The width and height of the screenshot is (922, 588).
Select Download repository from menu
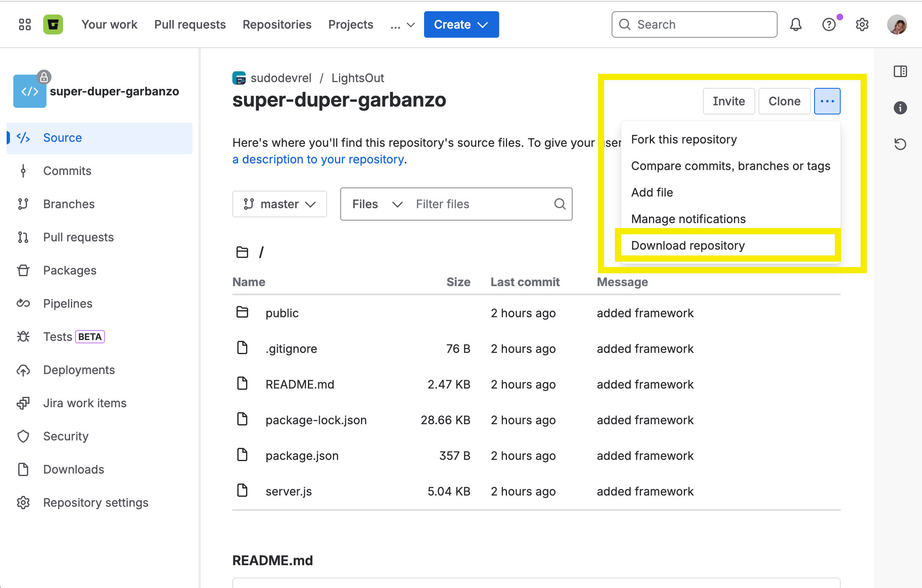click(688, 245)
